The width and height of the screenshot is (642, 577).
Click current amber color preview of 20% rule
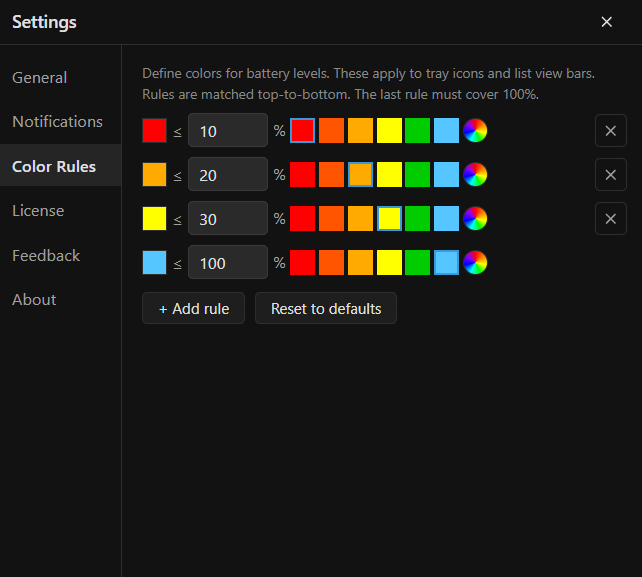(154, 174)
